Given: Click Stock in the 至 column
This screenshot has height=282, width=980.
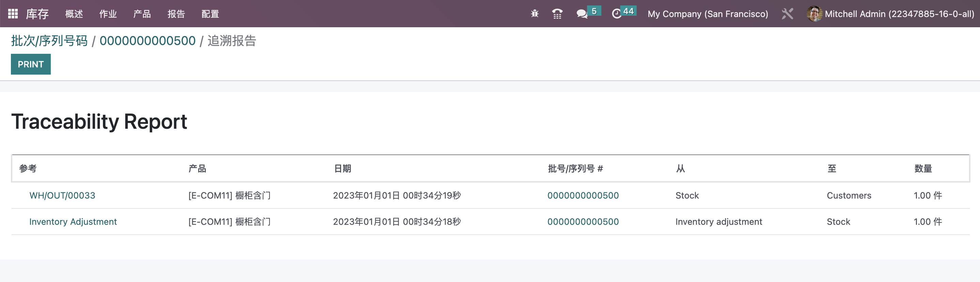Looking at the screenshot, I should (838, 222).
